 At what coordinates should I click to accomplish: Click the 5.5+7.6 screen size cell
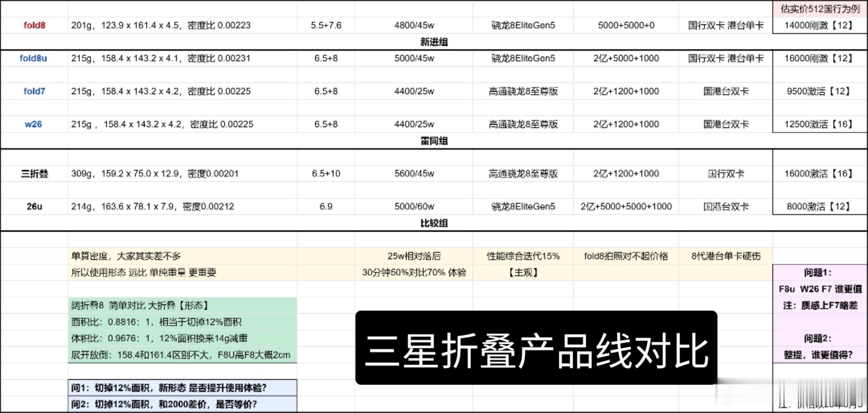coord(326,25)
